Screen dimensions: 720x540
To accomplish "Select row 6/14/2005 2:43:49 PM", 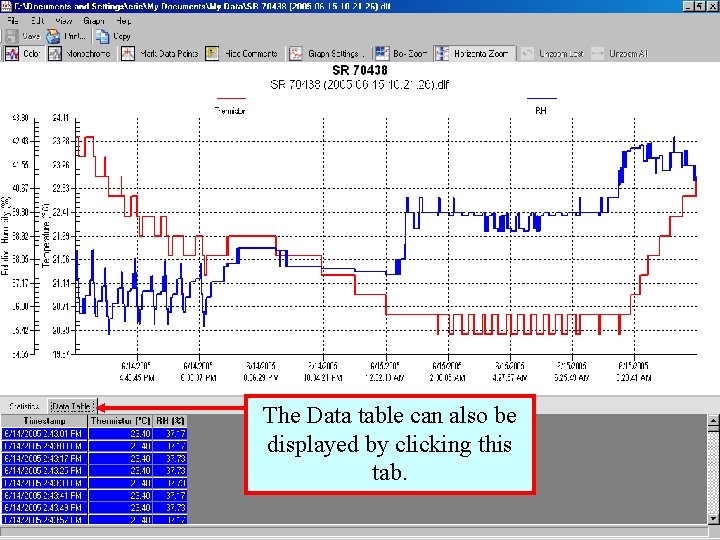I will [x=94, y=507].
